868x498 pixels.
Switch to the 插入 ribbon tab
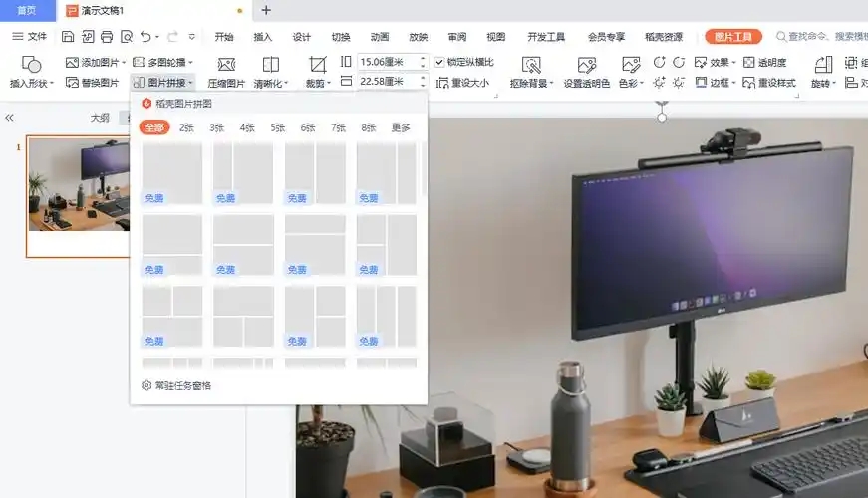pyautogui.click(x=262, y=37)
